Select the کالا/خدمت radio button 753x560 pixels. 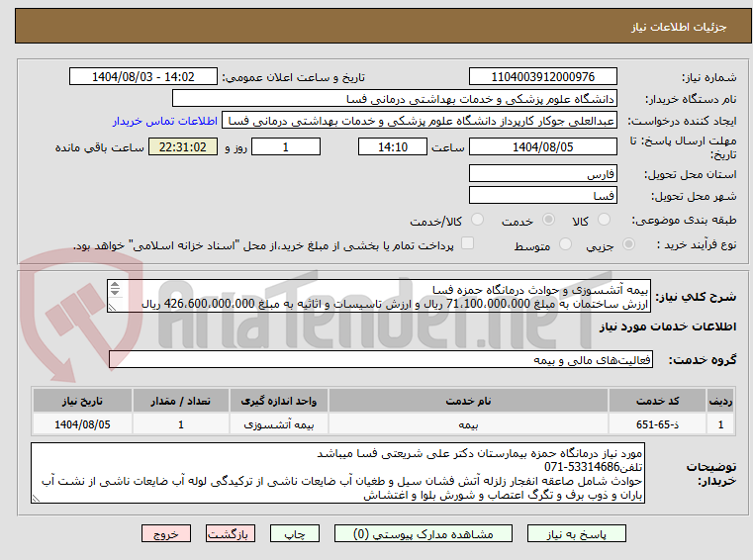click(x=477, y=220)
